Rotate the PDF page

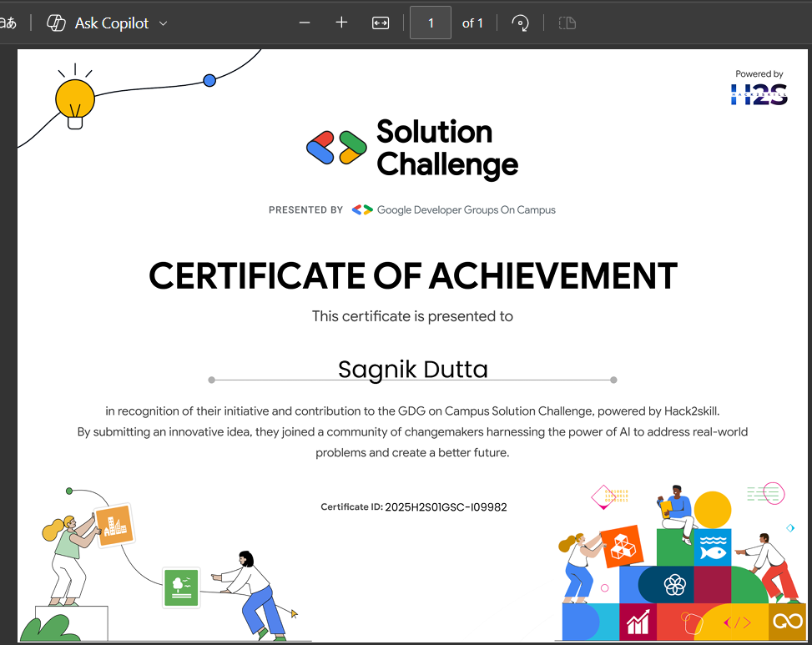pos(520,23)
